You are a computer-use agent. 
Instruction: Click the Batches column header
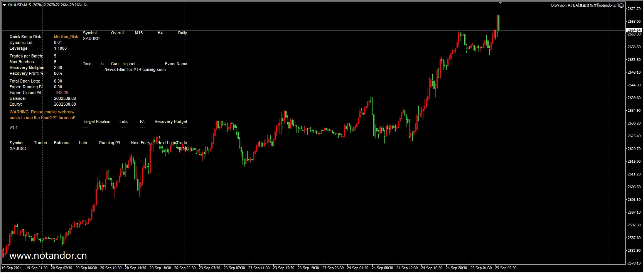click(x=62, y=143)
